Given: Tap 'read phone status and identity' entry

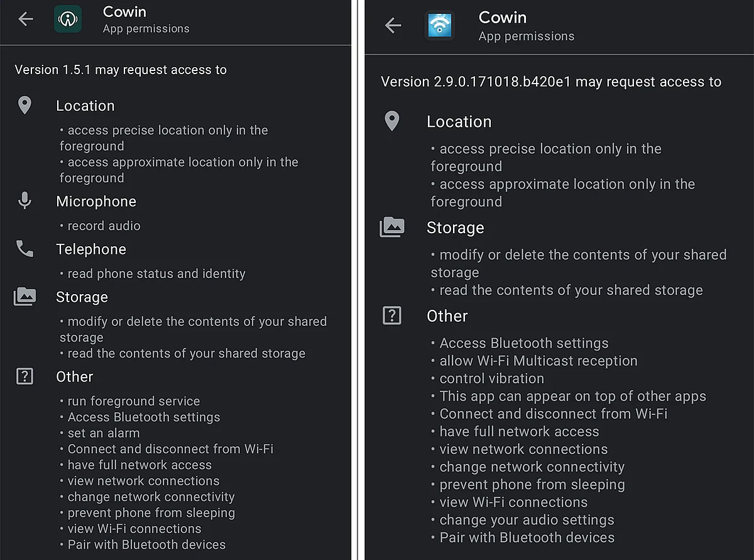Looking at the screenshot, I should [x=153, y=273].
